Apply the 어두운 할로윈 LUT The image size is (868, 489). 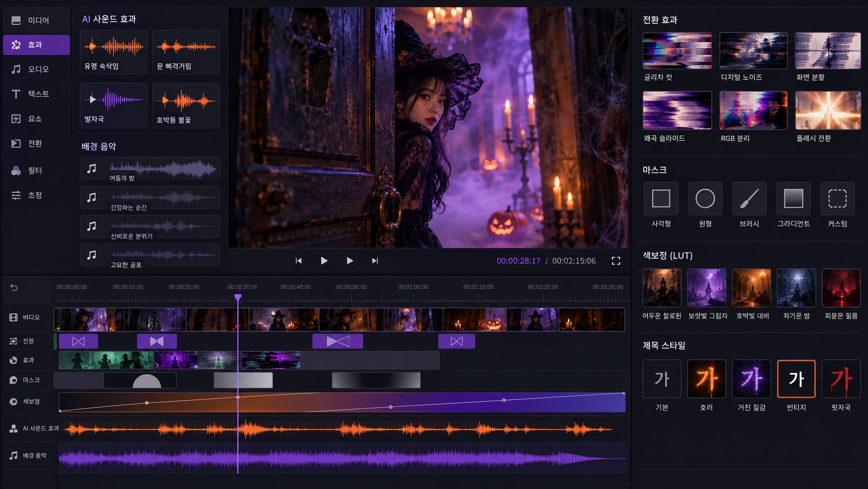(662, 288)
